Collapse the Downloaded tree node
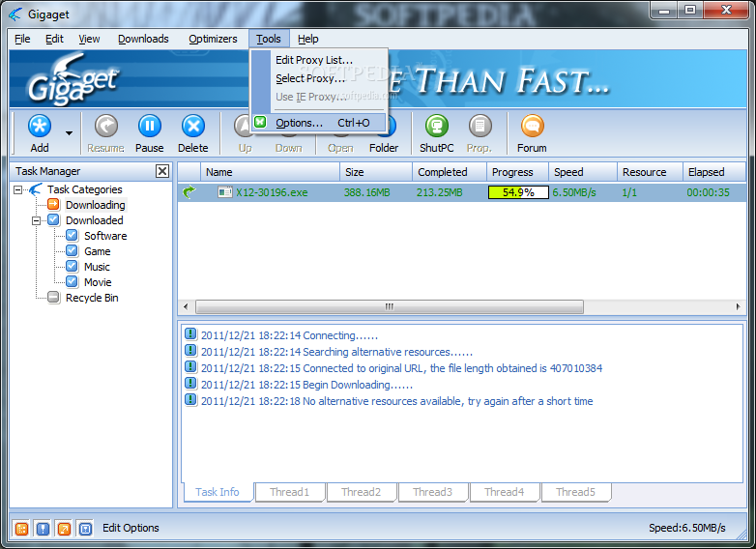 pyautogui.click(x=36, y=220)
